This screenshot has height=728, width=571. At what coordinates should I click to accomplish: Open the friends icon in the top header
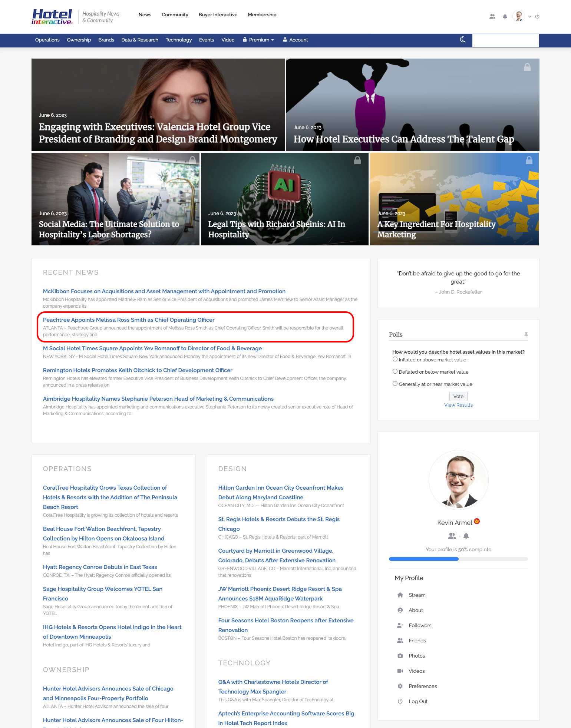(492, 16)
